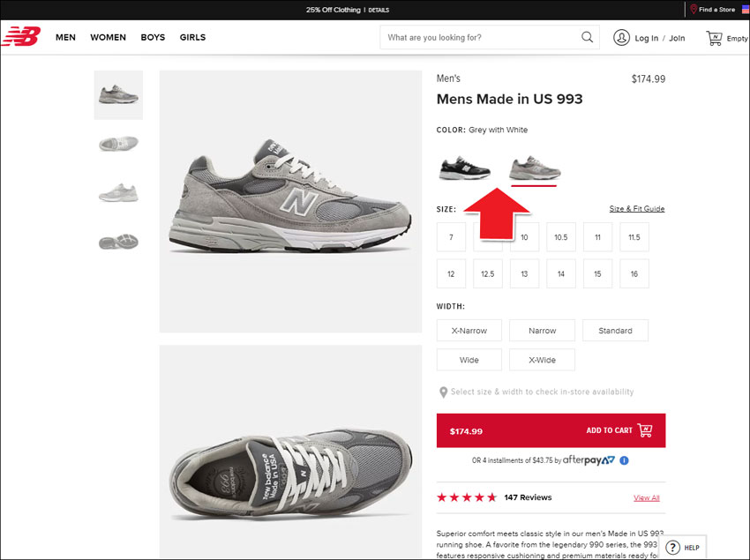The image size is (750, 560).
Task: Open the BOYS menu
Action: pos(153,37)
